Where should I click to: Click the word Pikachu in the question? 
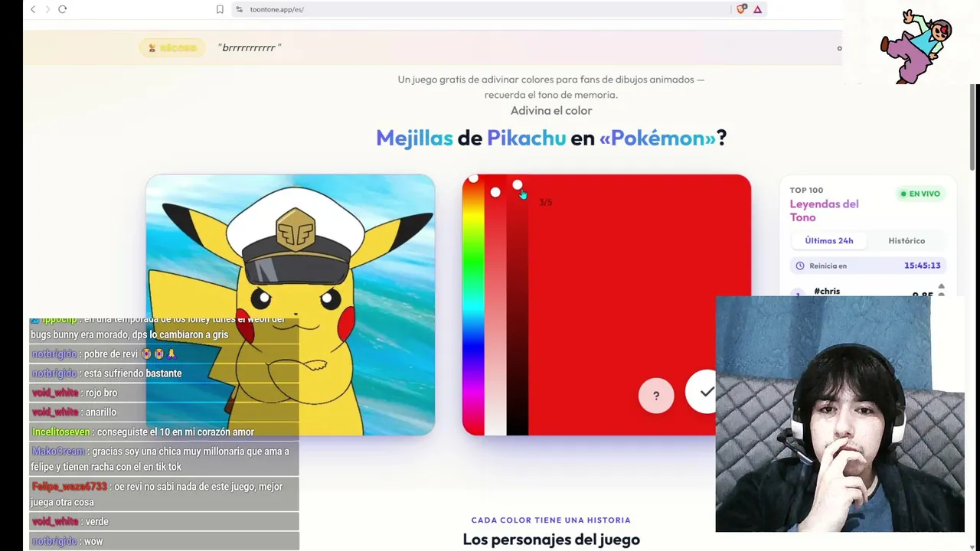[x=526, y=138]
